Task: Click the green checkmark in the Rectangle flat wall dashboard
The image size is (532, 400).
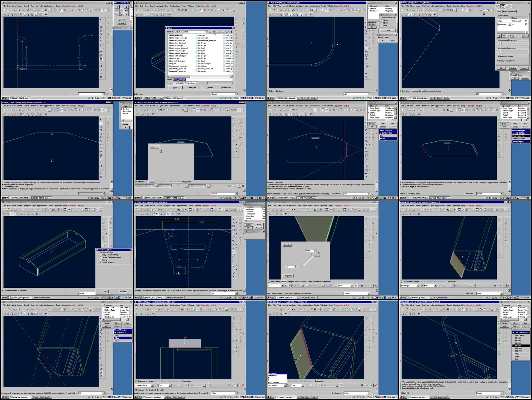Action: point(504,286)
